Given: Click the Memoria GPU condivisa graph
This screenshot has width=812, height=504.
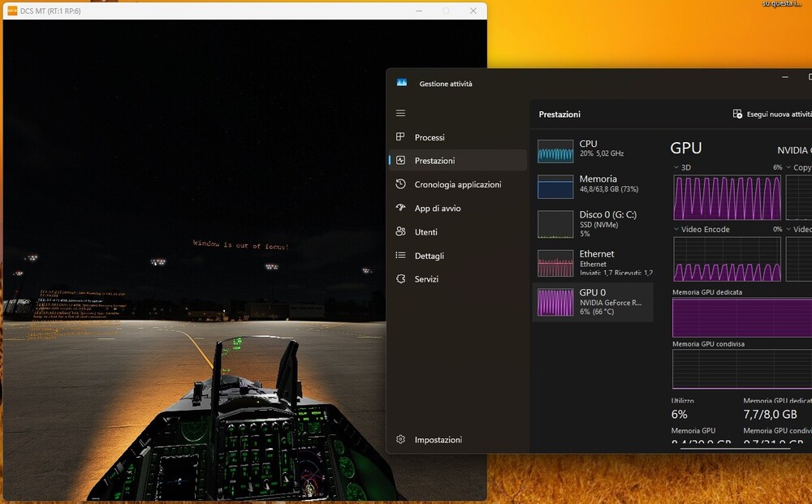Looking at the screenshot, I should click(x=742, y=369).
